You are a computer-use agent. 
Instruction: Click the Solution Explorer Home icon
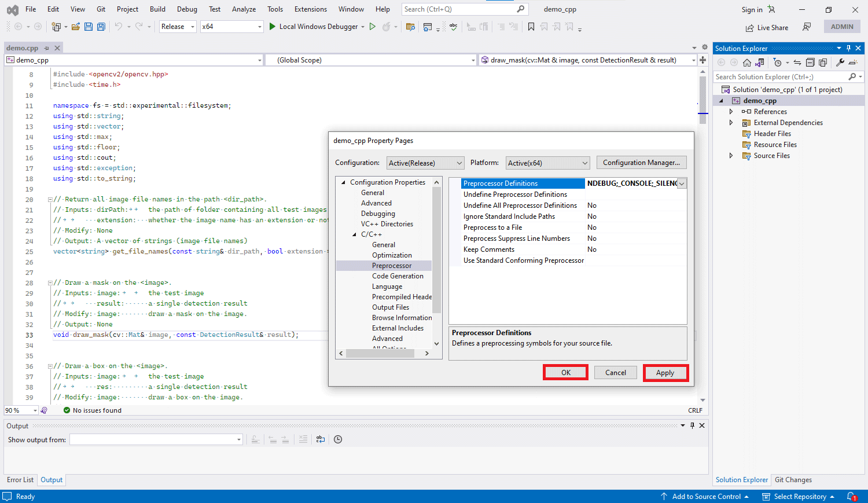[747, 63]
